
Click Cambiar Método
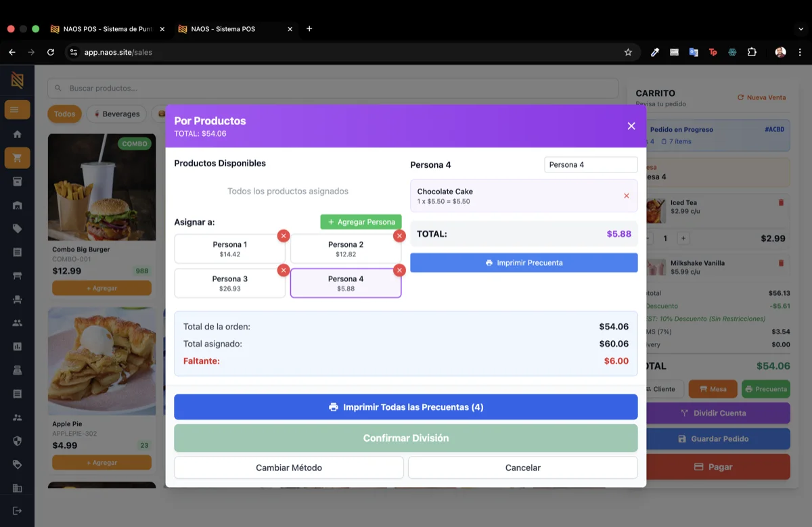tap(288, 467)
